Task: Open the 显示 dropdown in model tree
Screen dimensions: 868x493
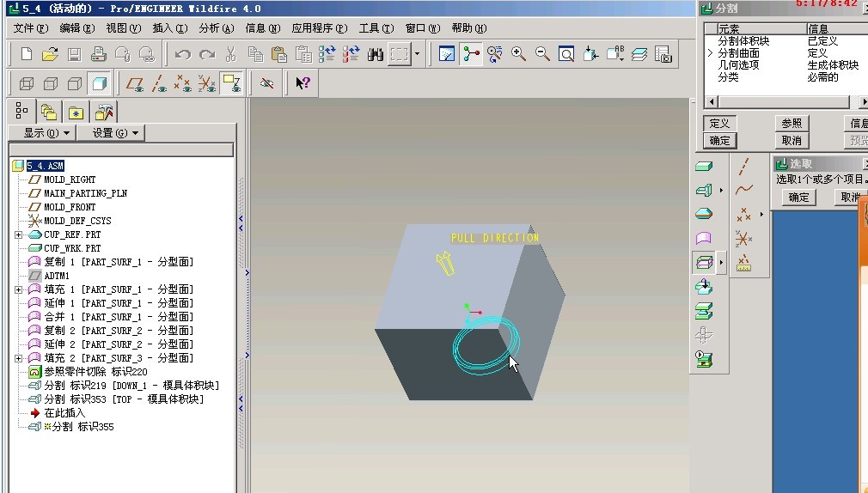Action: coord(43,133)
